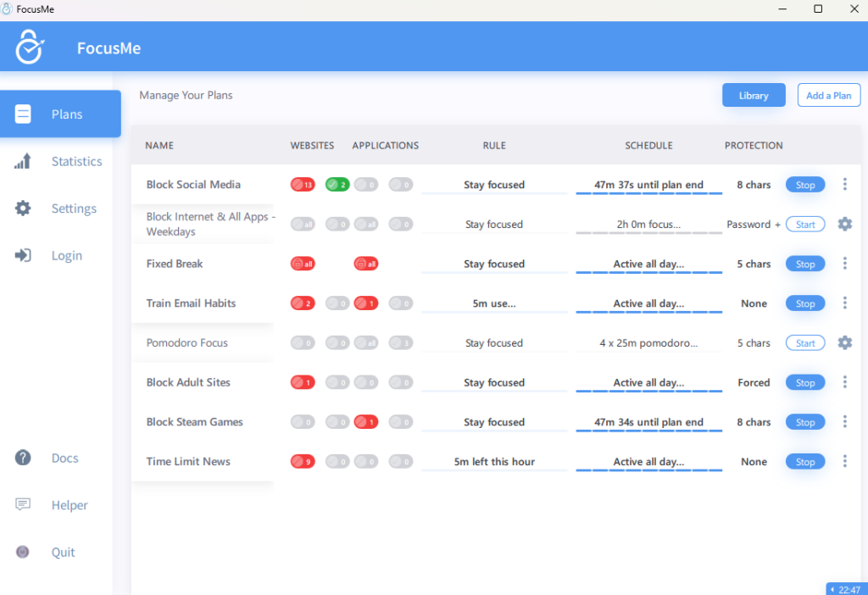This screenshot has width=868, height=595.
Task: Open three-dot menu for Block Steam Games
Action: click(x=845, y=422)
